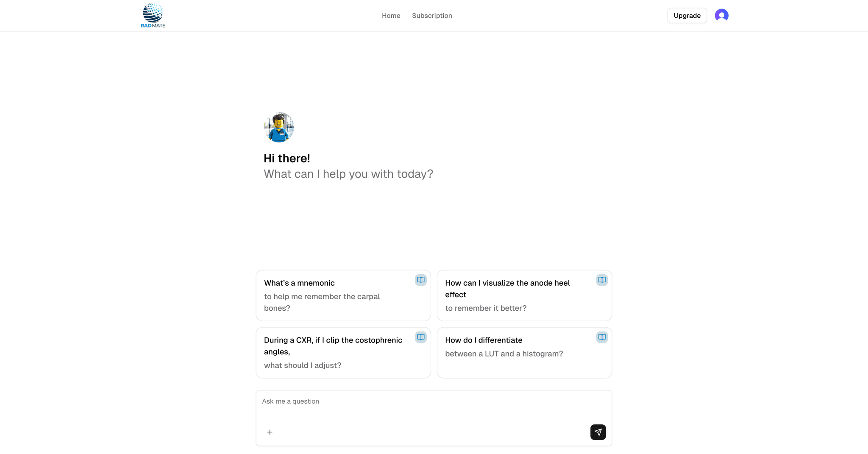868x454 pixels.
Task: Pick the CXR costophrenic angles suggestion
Action: tap(335, 353)
